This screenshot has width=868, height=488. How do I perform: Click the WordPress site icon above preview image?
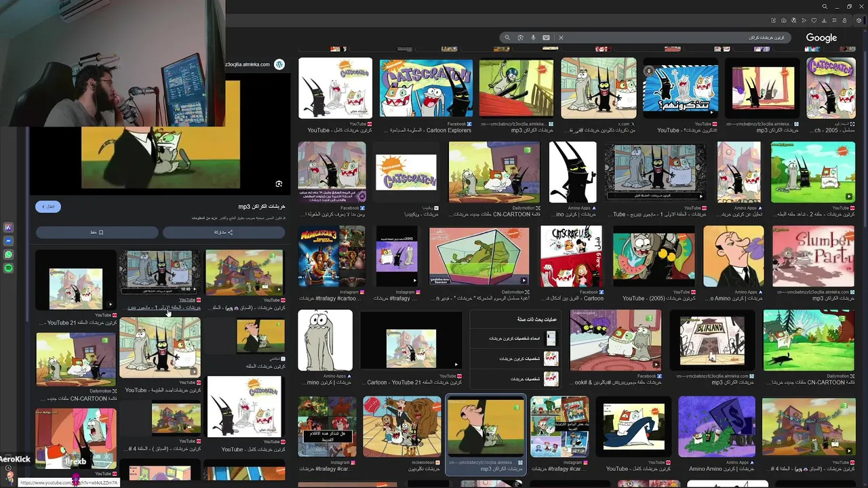[x=279, y=64]
